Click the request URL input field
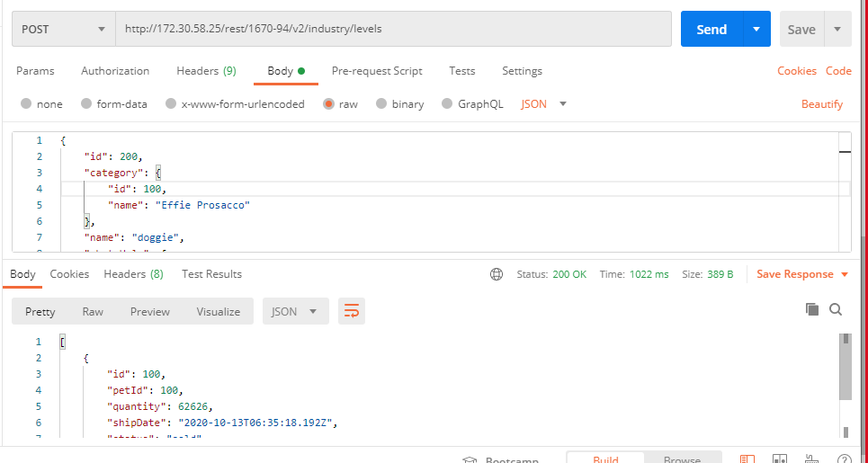 click(393, 29)
